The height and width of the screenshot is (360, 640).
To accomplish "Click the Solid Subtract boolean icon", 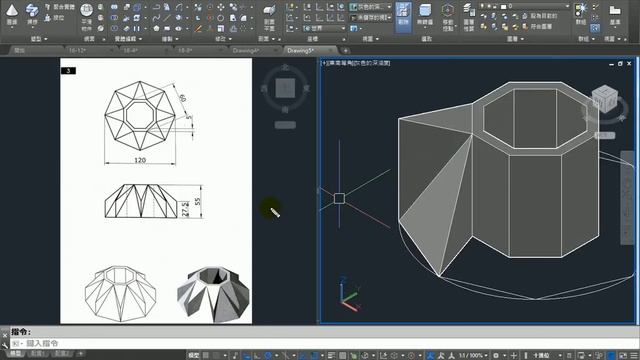I will (114, 18).
